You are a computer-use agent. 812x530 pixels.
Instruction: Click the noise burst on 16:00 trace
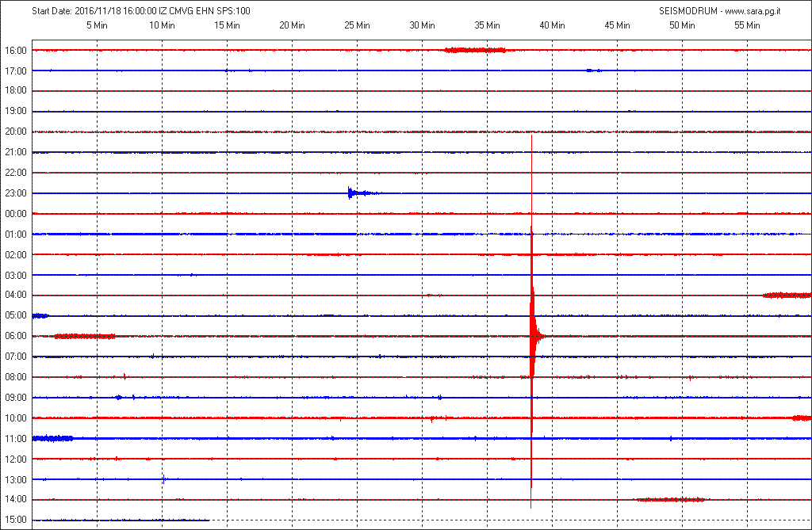(475, 50)
